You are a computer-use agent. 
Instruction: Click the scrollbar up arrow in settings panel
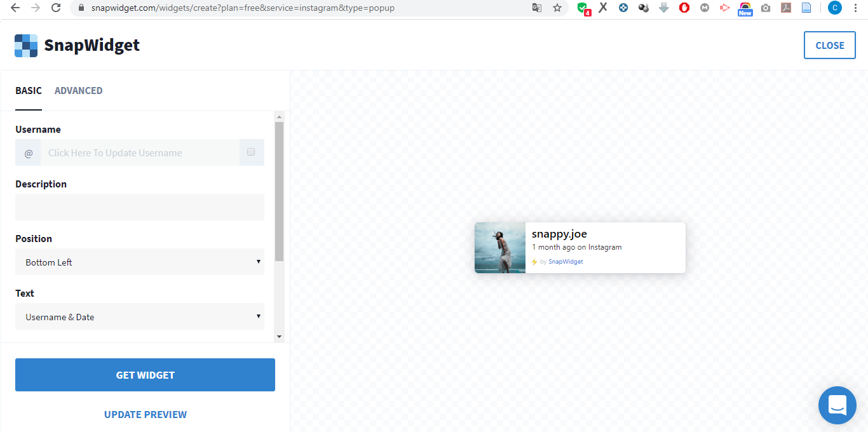279,117
